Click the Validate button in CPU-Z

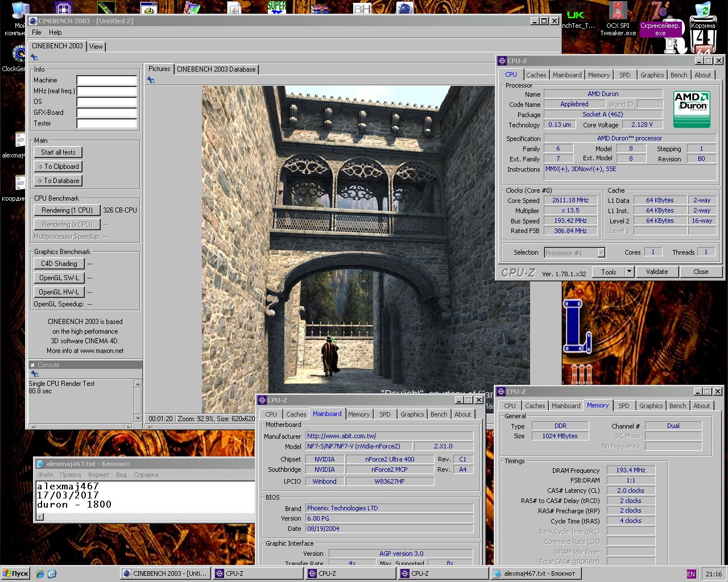pos(657,272)
